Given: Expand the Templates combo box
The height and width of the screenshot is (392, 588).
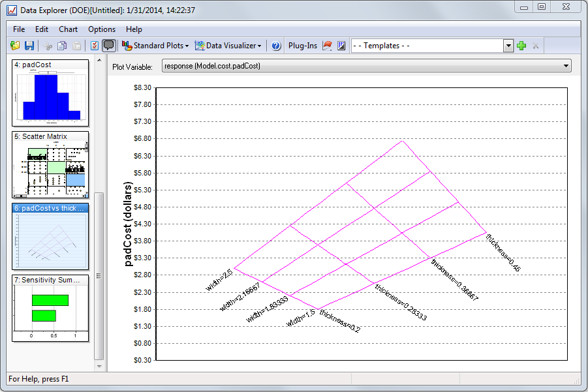Looking at the screenshot, I should click(508, 46).
